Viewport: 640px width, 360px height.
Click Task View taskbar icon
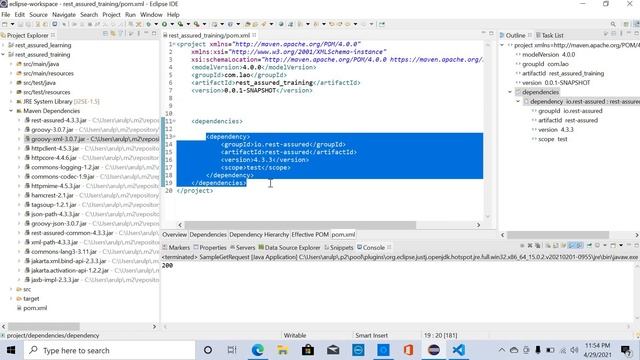click(x=232, y=350)
